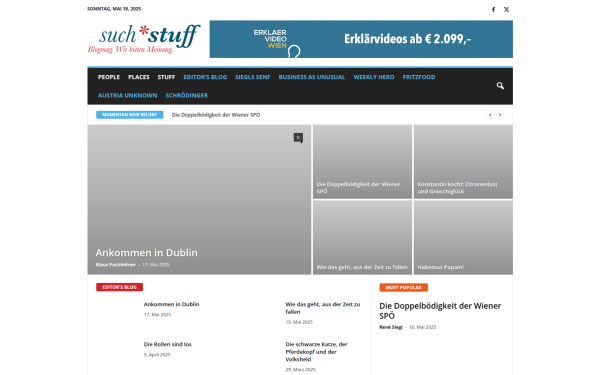The height and width of the screenshot is (375, 600).
Task: Click the red EDITOR'S BLOG section badge
Action: click(x=119, y=287)
